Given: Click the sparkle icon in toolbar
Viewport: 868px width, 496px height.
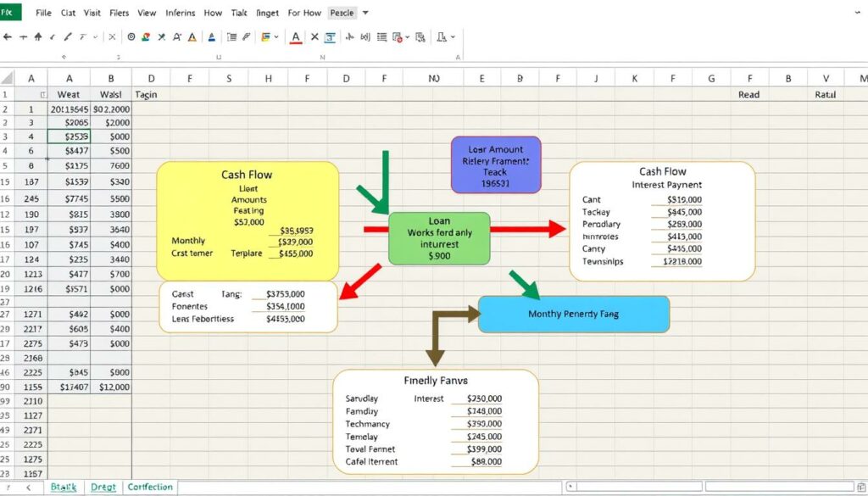Looking at the screenshot, I should coord(349,37).
